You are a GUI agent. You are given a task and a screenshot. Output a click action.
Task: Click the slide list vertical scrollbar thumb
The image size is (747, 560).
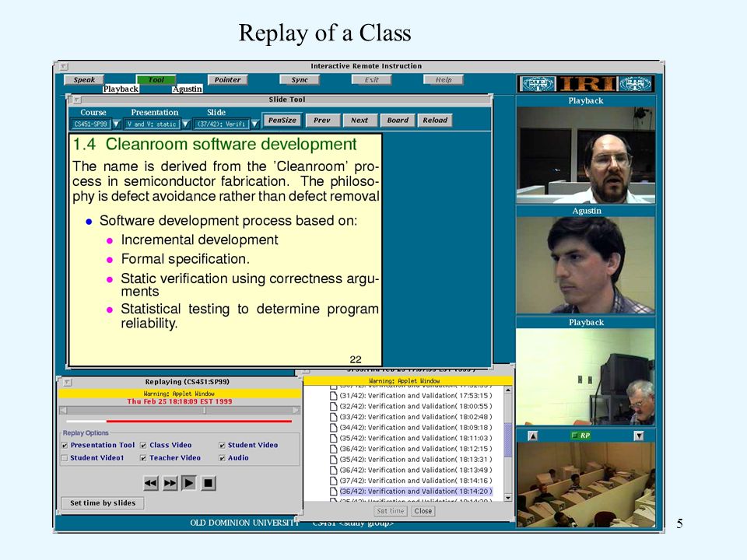(508, 440)
